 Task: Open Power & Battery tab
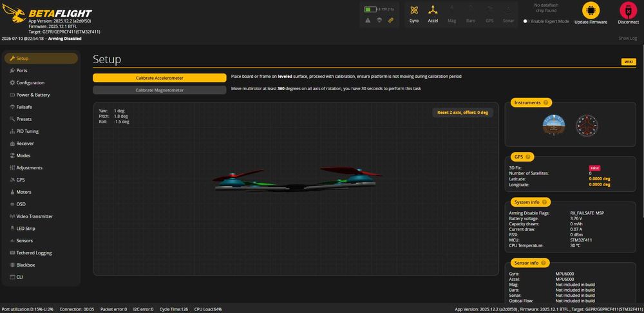tap(41, 95)
